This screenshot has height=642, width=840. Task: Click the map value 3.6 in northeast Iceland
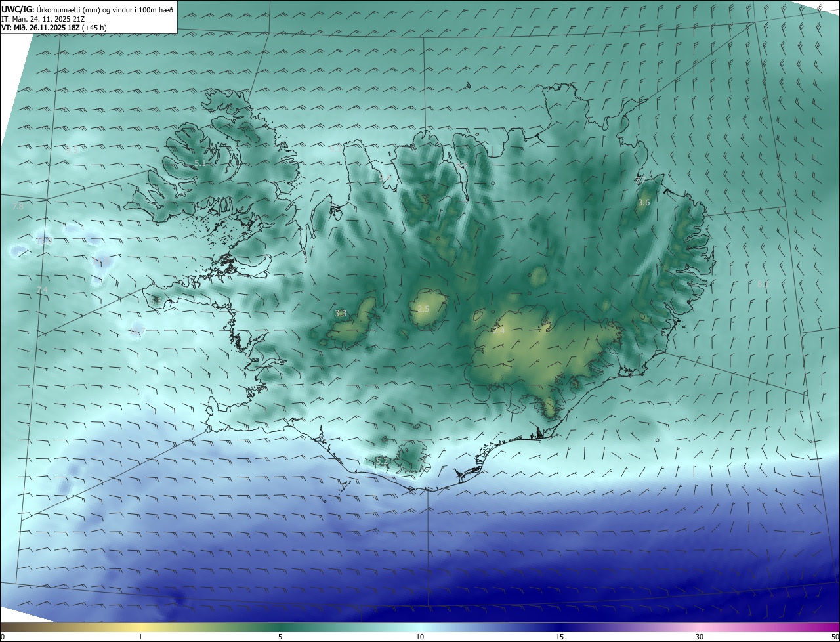(644, 203)
